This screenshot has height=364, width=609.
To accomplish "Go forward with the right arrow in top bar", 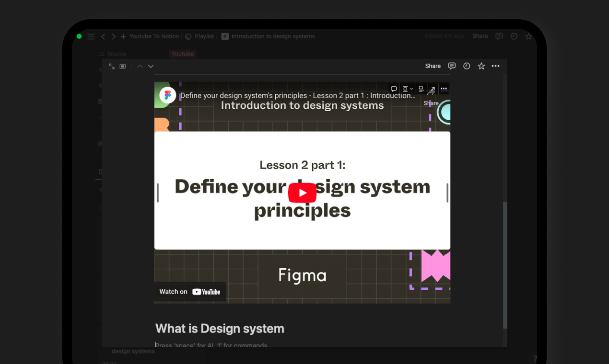I will pos(114,36).
